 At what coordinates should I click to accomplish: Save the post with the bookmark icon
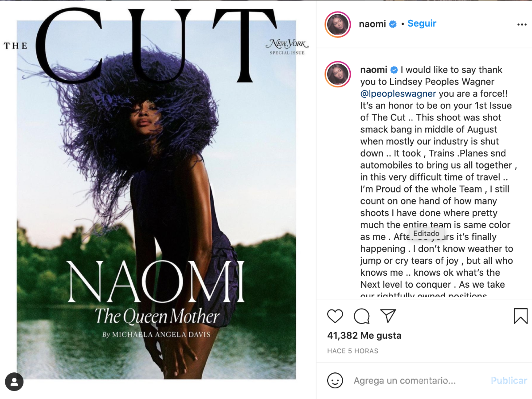pos(520,316)
